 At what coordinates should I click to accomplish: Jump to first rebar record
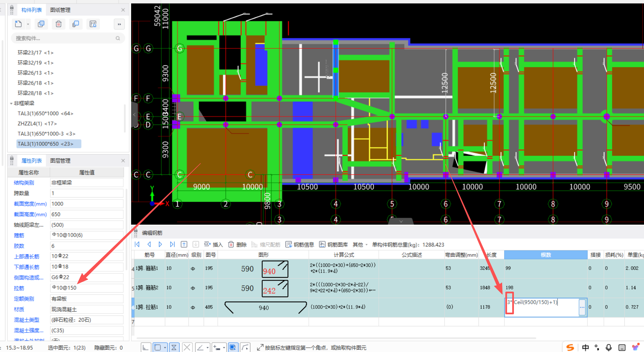pyautogui.click(x=137, y=245)
